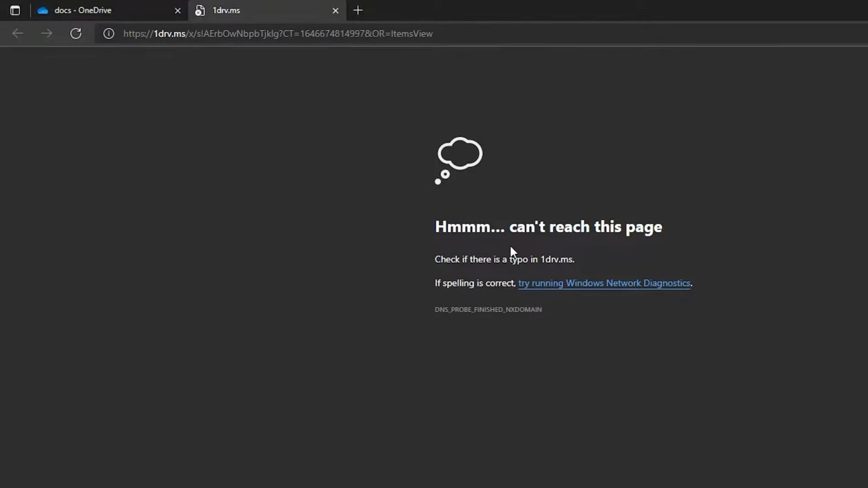This screenshot has width=868, height=488.
Task: Open the vertical tabs menu icon
Action: [x=15, y=10]
